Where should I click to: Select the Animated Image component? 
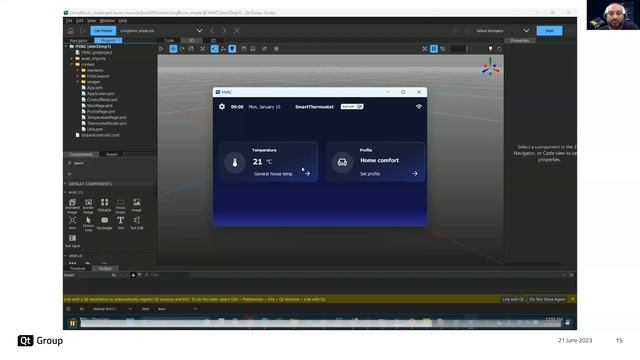click(x=72, y=206)
